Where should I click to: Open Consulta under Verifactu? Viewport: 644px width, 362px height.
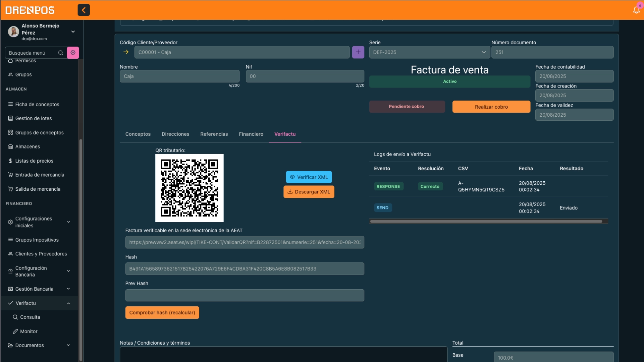point(30,317)
